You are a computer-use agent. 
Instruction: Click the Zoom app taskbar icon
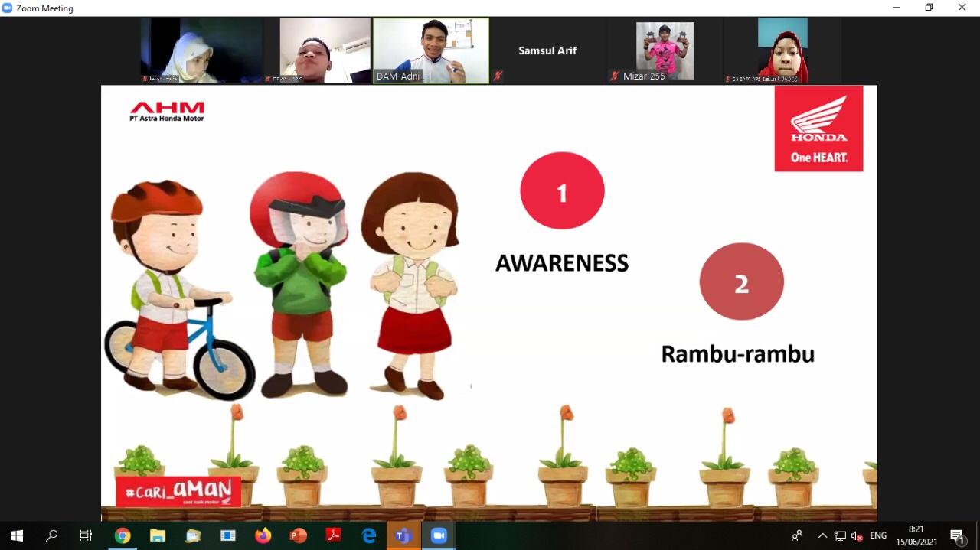point(439,535)
